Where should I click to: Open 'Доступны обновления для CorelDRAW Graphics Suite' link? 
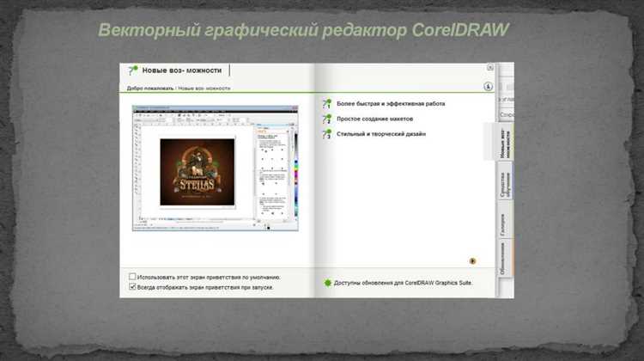[x=403, y=283]
